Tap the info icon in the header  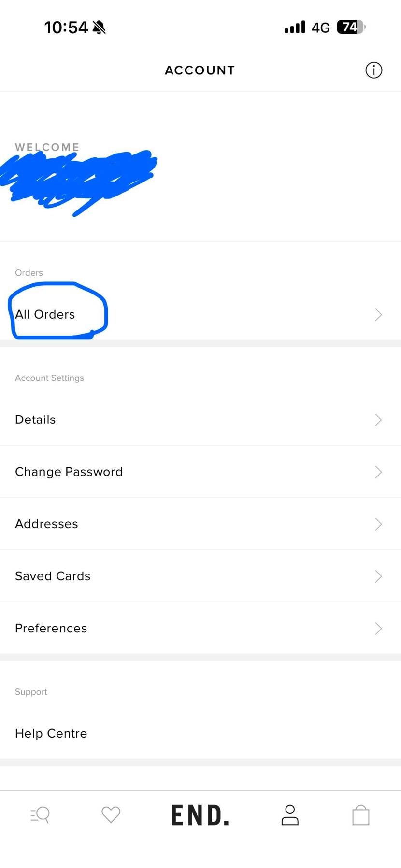click(373, 70)
